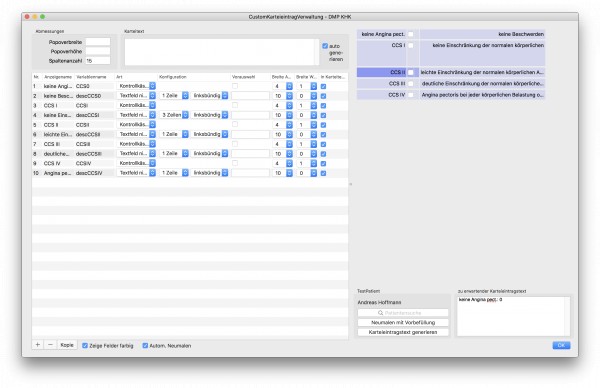Click the leichte Einschränkung preview field
The width and height of the screenshot is (600, 388).
(482, 72)
